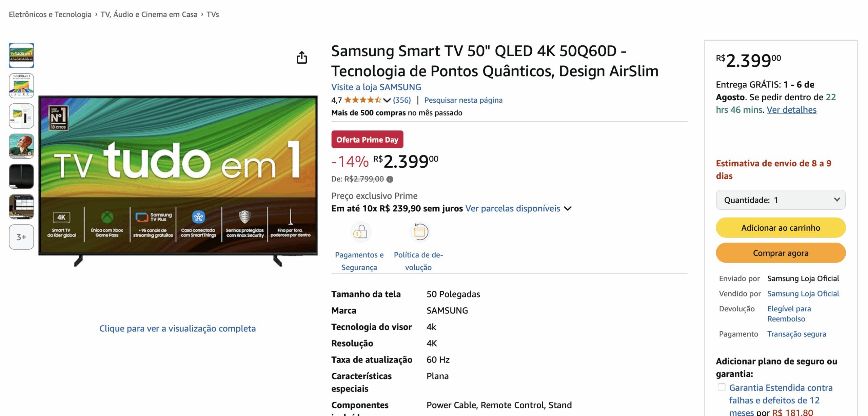This screenshot has height=416, width=868.
Task: Visit the SAMSUNG store link
Action: pyautogui.click(x=376, y=87)
